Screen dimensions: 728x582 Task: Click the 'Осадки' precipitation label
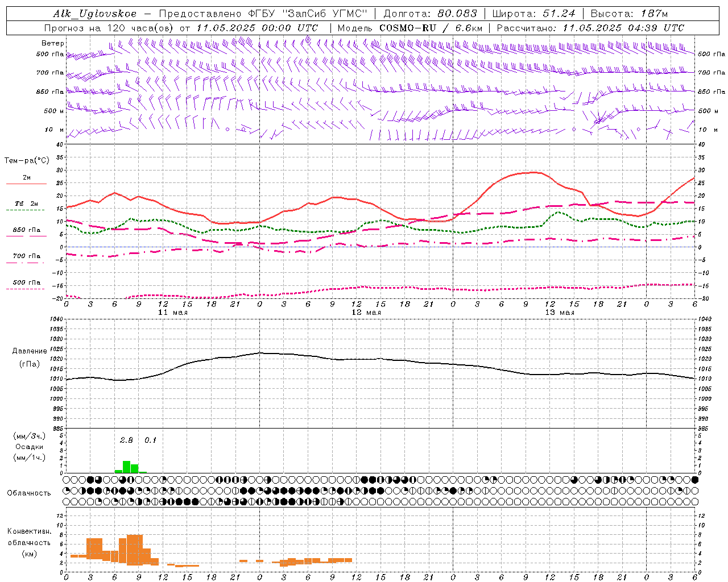pyautogui.click(x=30, y=447)
